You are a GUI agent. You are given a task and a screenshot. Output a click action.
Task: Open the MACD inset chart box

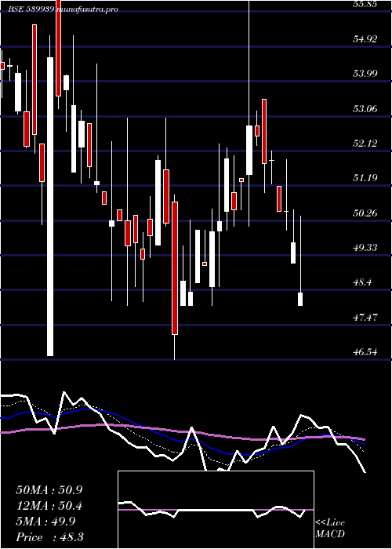pos(216,510)
